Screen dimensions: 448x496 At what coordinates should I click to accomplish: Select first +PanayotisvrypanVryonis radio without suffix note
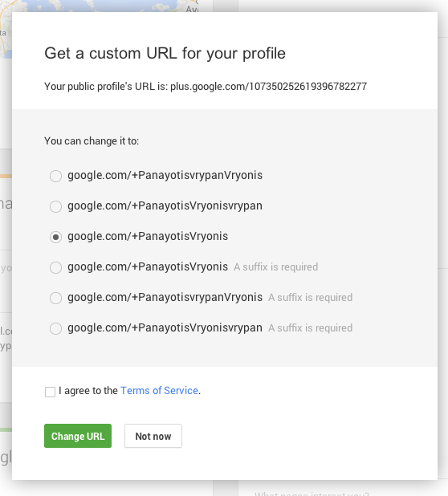coord(55,176)
